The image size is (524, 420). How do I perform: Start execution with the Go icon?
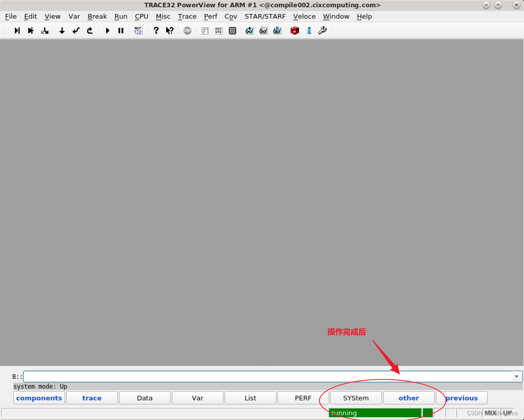107,30
